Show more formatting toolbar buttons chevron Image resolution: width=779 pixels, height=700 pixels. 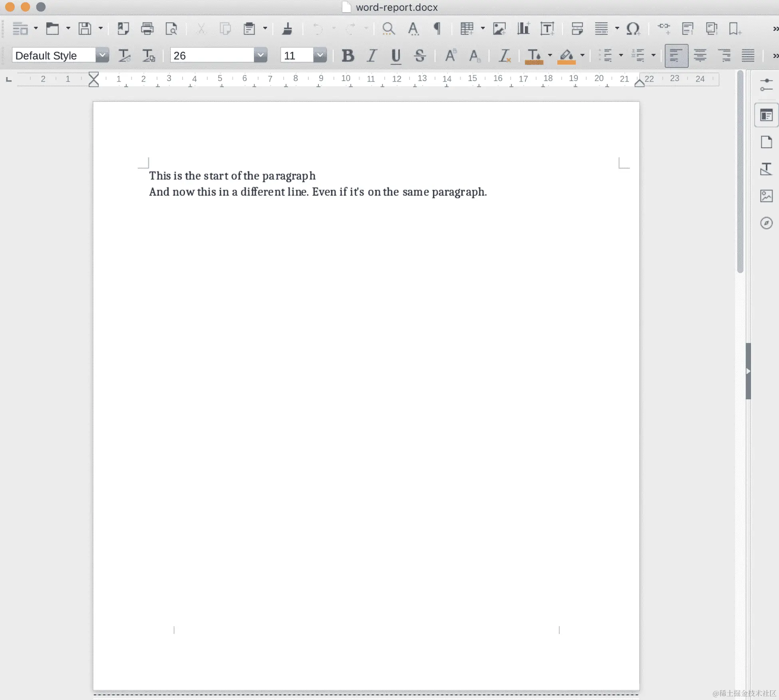[x=775, y=56]
